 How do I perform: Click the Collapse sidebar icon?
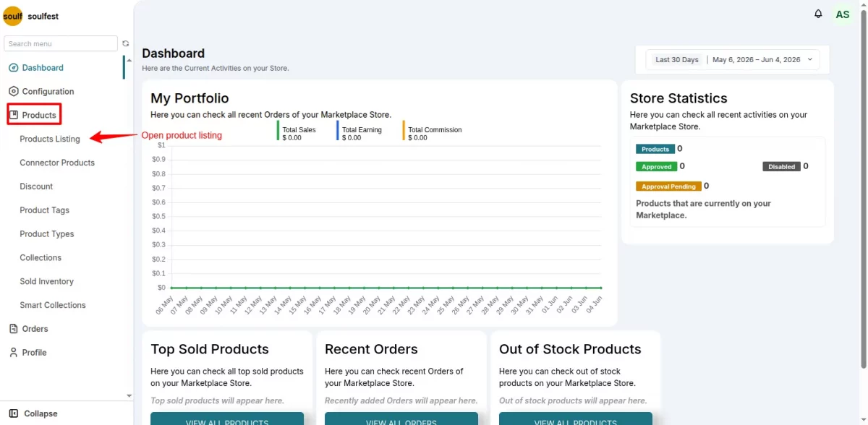point(14,413)
